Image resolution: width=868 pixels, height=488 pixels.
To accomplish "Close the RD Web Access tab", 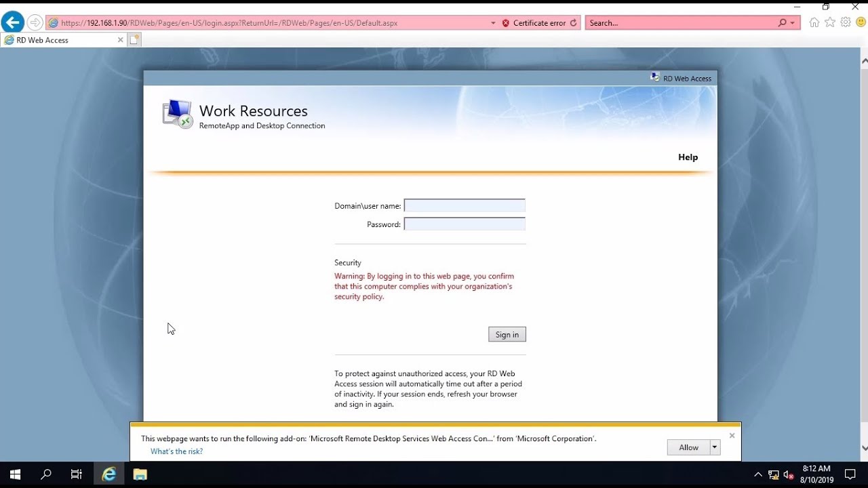I will click(121, 40).
